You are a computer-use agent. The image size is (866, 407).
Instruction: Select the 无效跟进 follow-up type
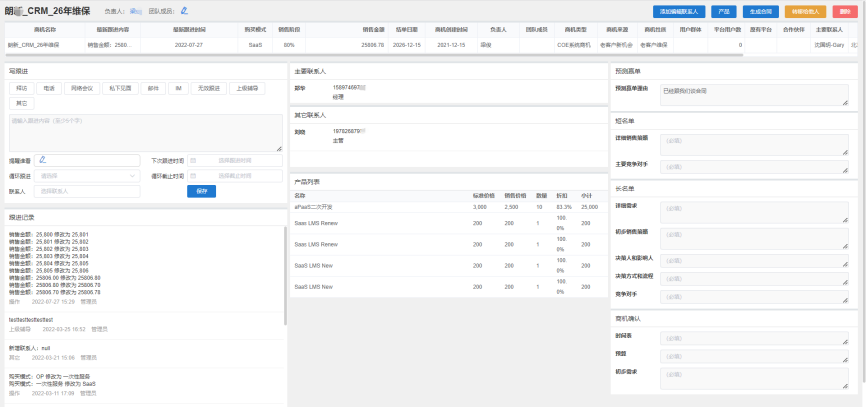tap(209, 88)
